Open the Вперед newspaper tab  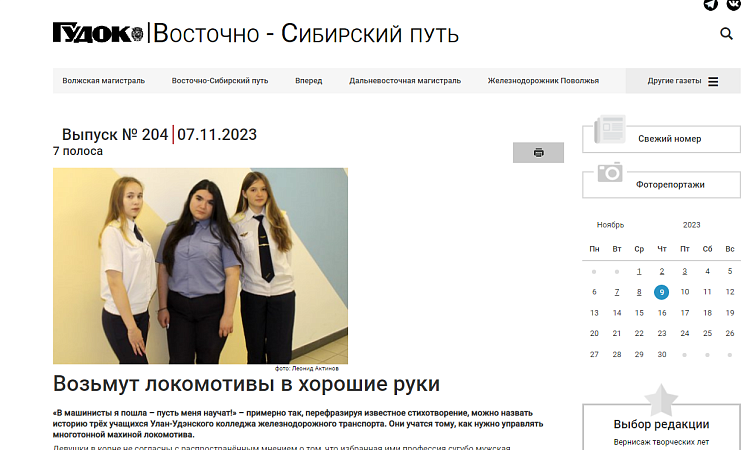coord(309,81)
